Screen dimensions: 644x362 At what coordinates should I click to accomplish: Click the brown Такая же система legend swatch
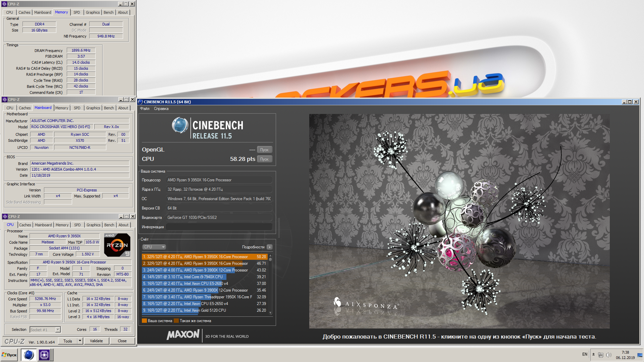176,321
